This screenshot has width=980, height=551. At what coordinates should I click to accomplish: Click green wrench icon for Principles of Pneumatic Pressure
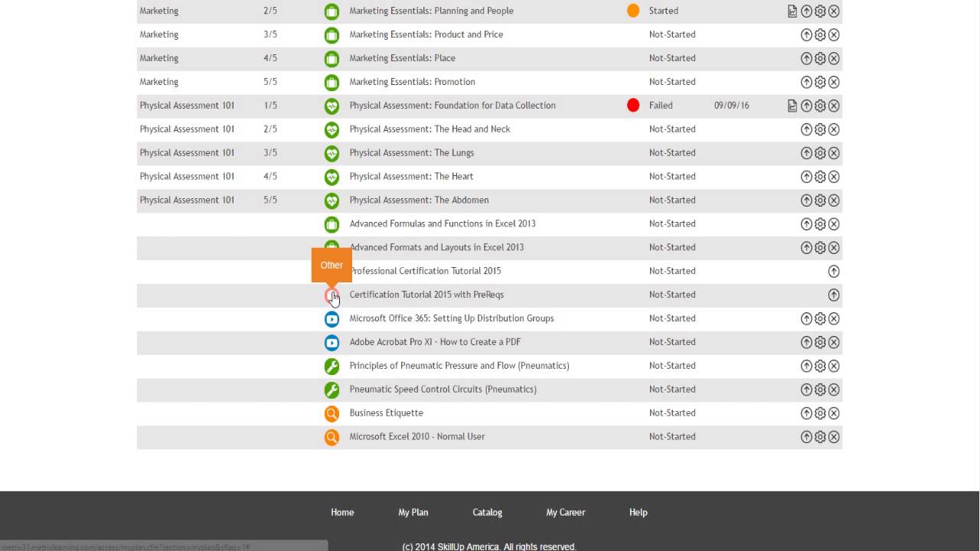[332, 366]
